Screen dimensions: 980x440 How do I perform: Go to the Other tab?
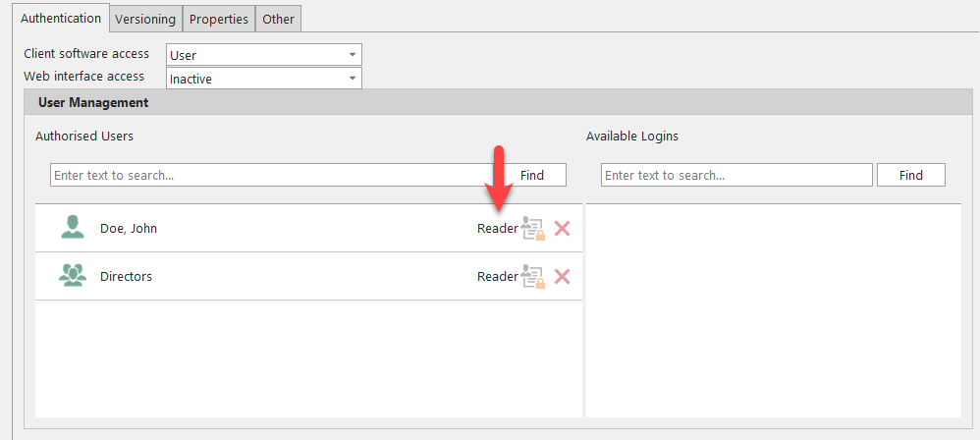[x=278, y=19]
